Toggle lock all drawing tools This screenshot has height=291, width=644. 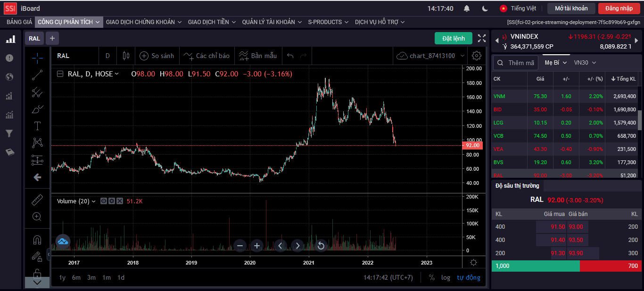tap(37, 273)
